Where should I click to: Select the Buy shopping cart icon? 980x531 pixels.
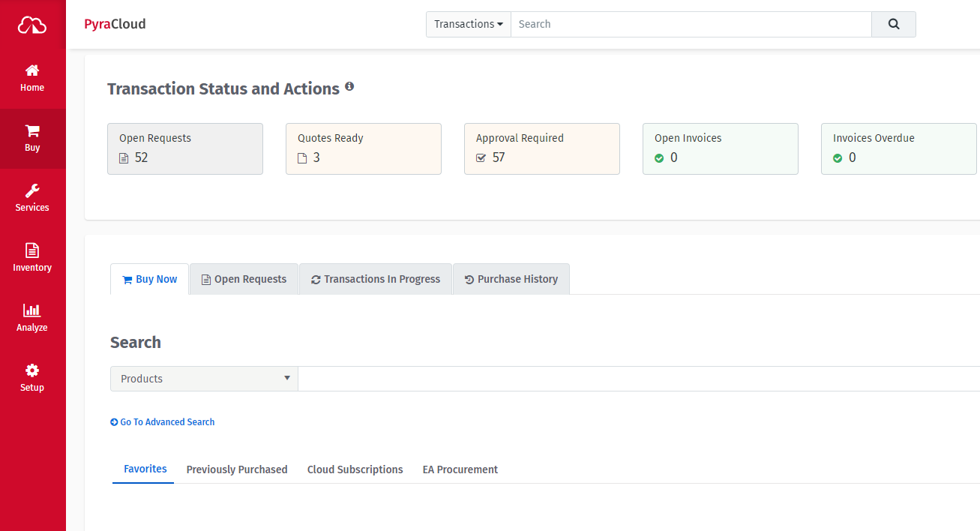coord(32,131)
